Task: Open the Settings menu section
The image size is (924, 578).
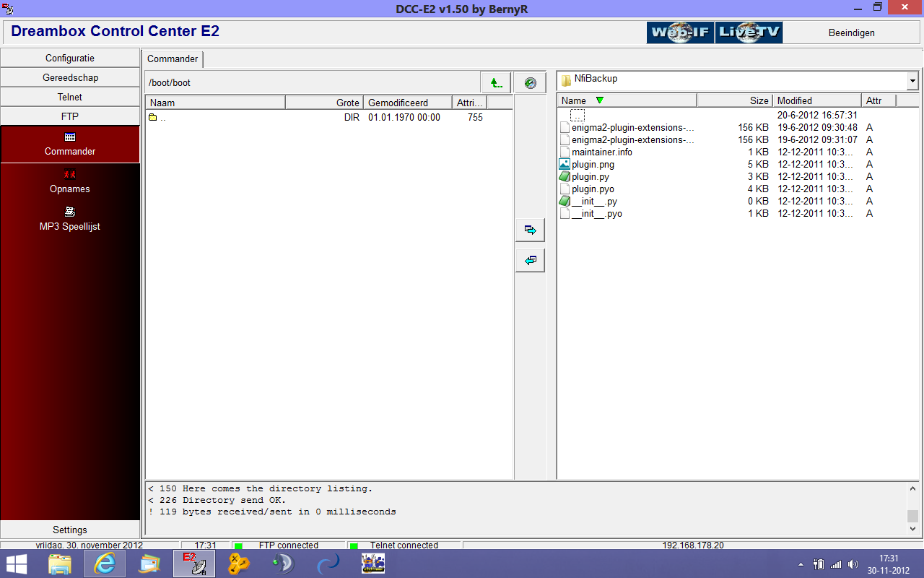Action: (x=70, y=530)
